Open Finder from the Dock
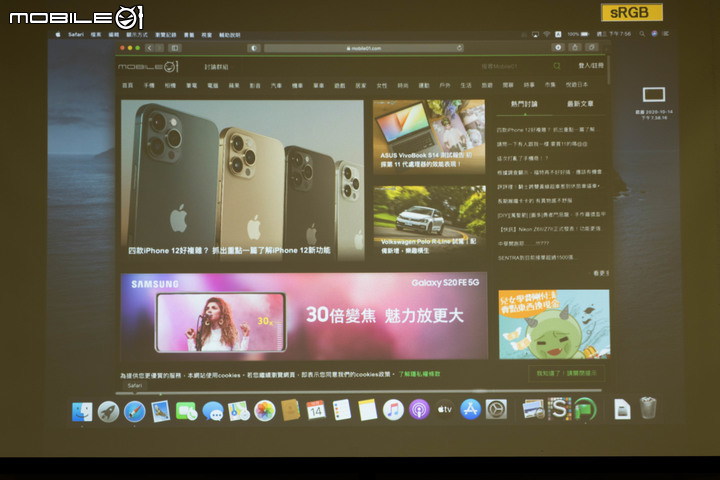Screen dimensions: 720x480 coord(82,412)
